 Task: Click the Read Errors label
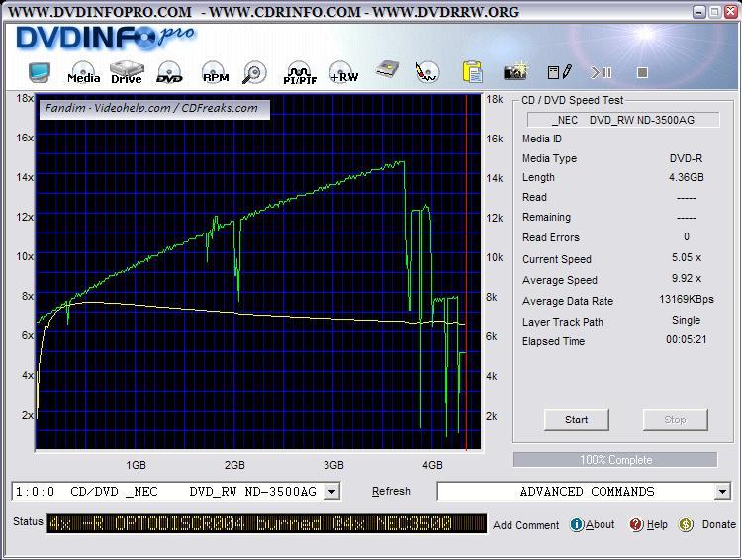pyautogui.click(x=550, y=237)
